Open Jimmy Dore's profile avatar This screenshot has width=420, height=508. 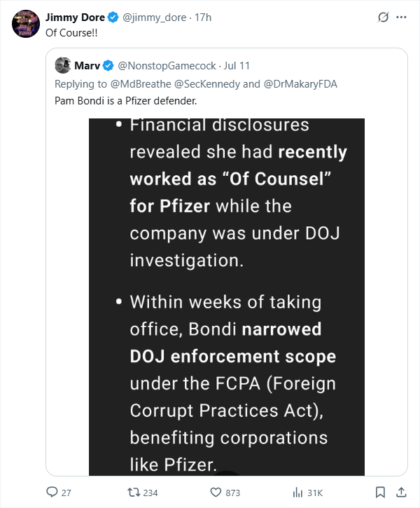[26, 24]
